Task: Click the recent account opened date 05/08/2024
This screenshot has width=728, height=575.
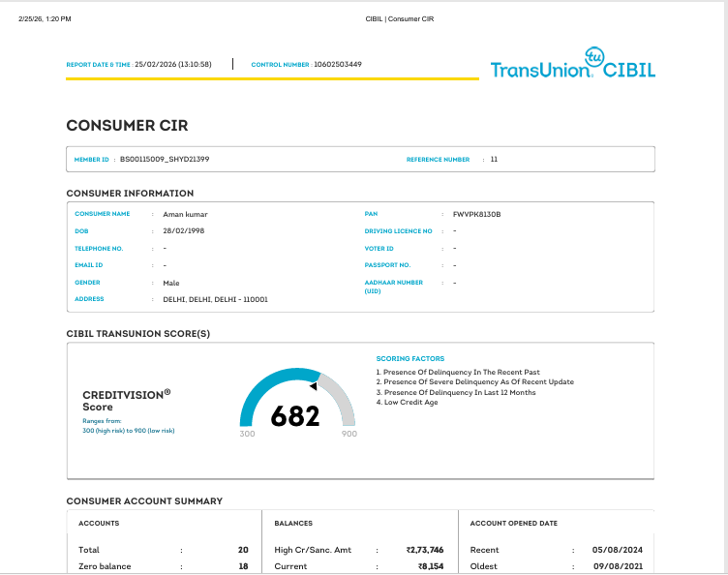Action: click(x=618, y=550)
